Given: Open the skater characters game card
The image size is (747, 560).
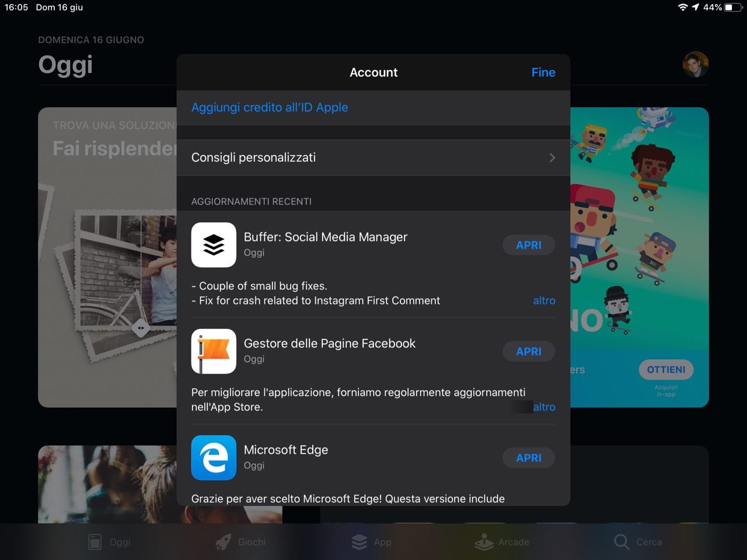Looking at the screenshot, I should 640,257.
